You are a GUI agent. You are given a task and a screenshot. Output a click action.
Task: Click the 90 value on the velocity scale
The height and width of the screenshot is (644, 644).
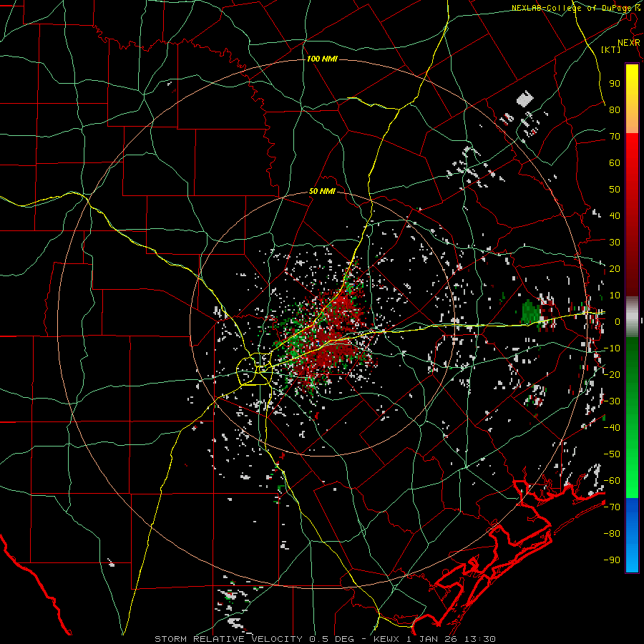615,84
